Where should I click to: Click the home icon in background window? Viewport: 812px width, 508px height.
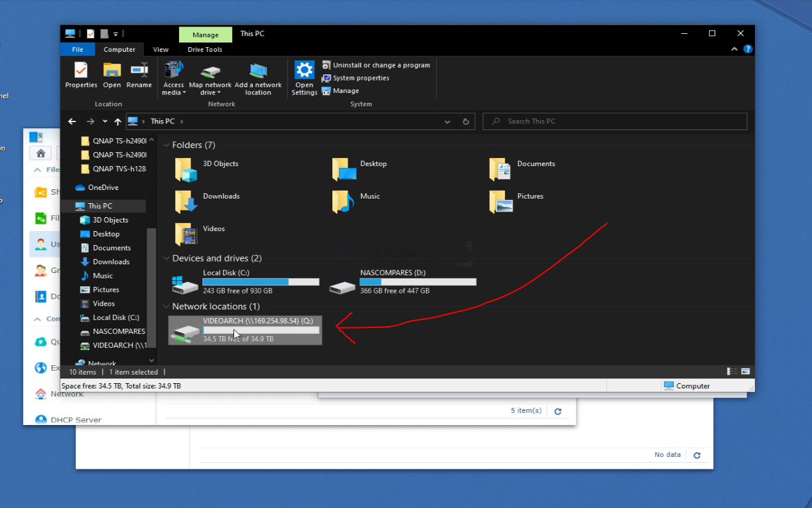[40, 153]
